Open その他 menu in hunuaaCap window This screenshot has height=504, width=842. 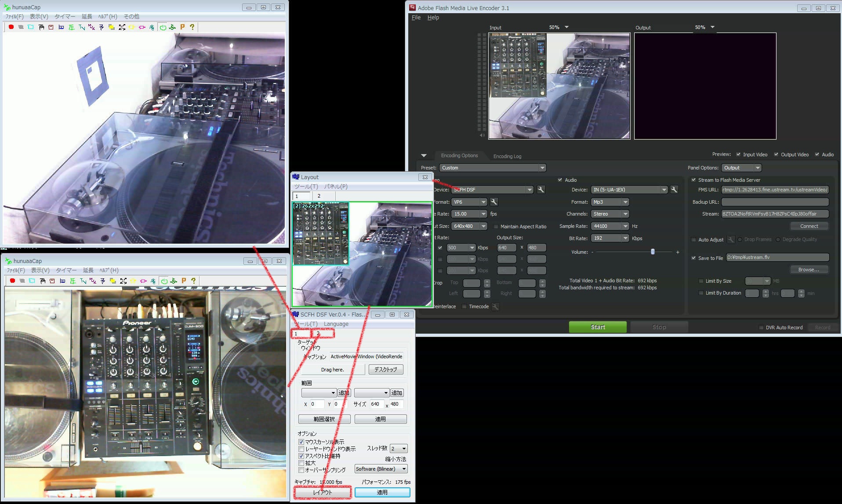(x=131, y=17)
